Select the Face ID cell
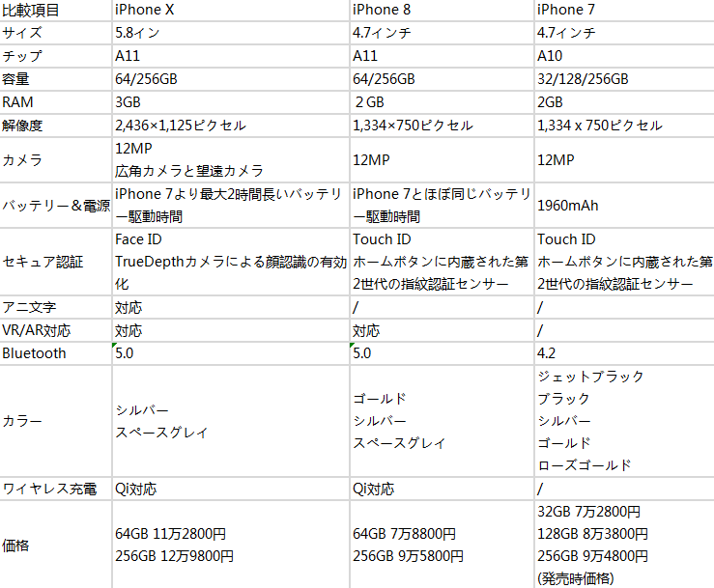The image size is (714, 588). pos(231,262)
